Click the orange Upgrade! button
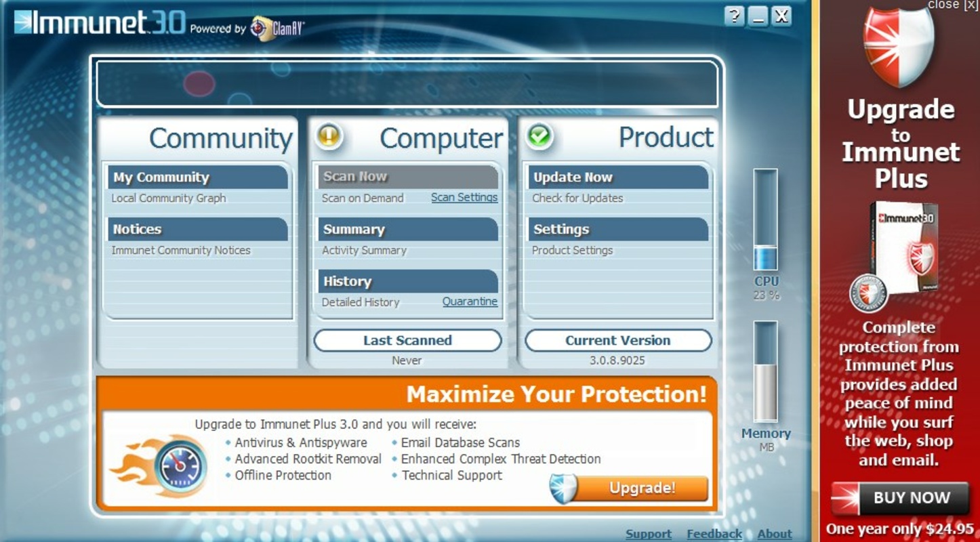The width and height of the screenshot is (980, 542). [x=630, y=488]
